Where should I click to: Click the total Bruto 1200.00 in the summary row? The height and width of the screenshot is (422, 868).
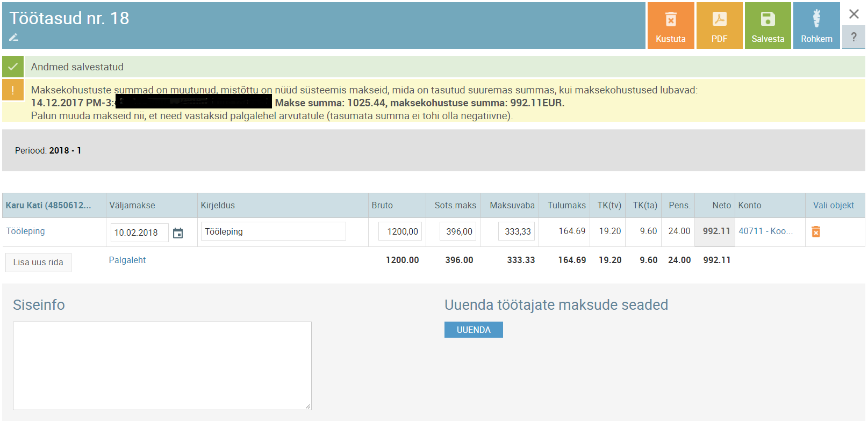[x=403, y=260]
